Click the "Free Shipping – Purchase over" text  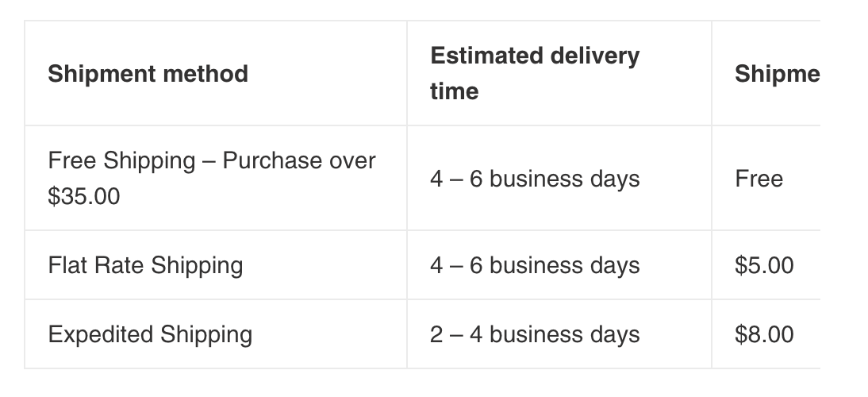point(212,160)
